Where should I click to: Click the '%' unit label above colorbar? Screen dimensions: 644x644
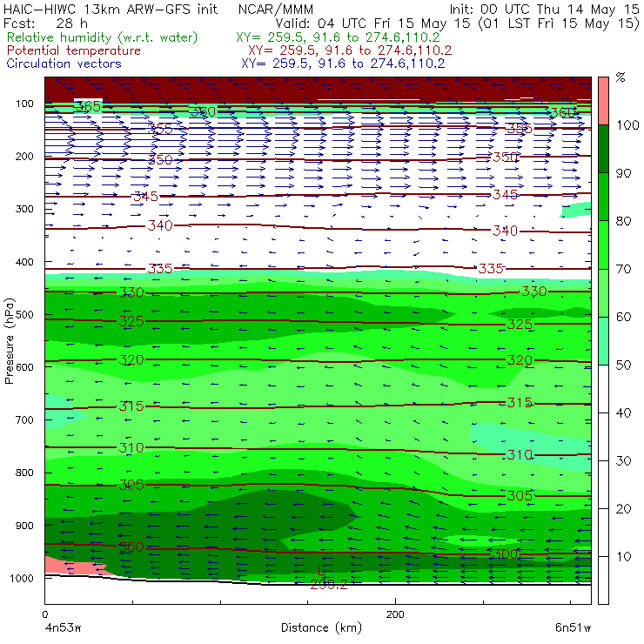[x=621, y=77]
